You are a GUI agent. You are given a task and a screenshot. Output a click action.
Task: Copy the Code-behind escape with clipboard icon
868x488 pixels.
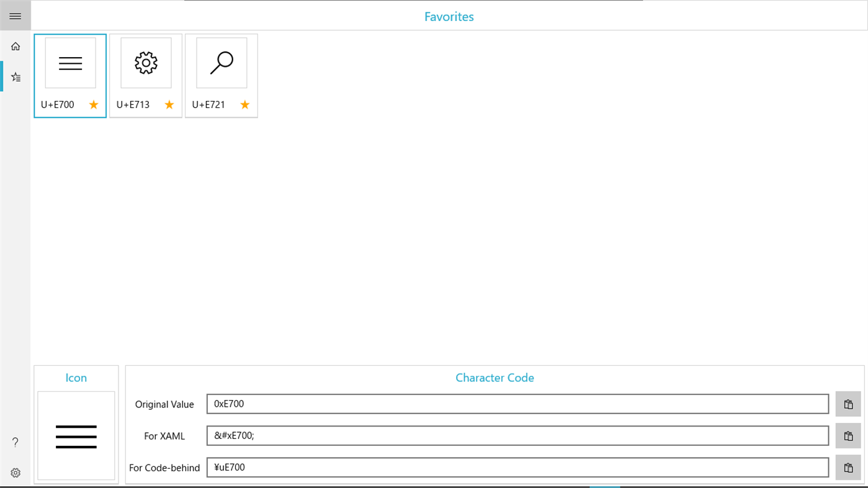tap(848, 467)
